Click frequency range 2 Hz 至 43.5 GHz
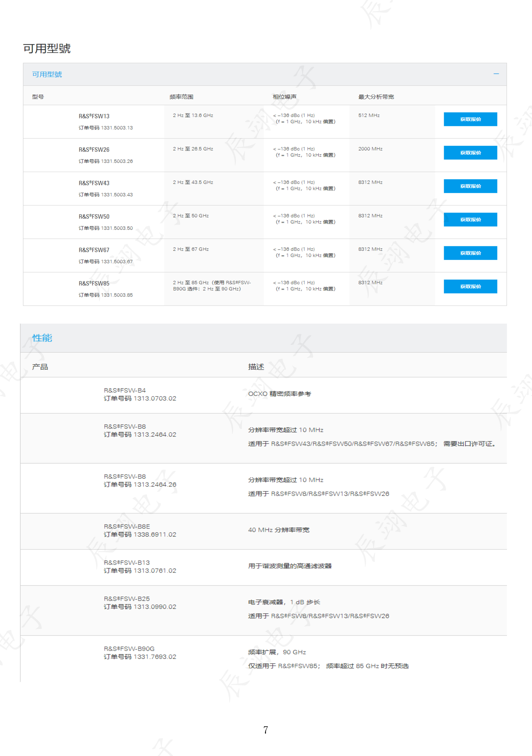This screenshot has width=532, height=756. point(193,182)
